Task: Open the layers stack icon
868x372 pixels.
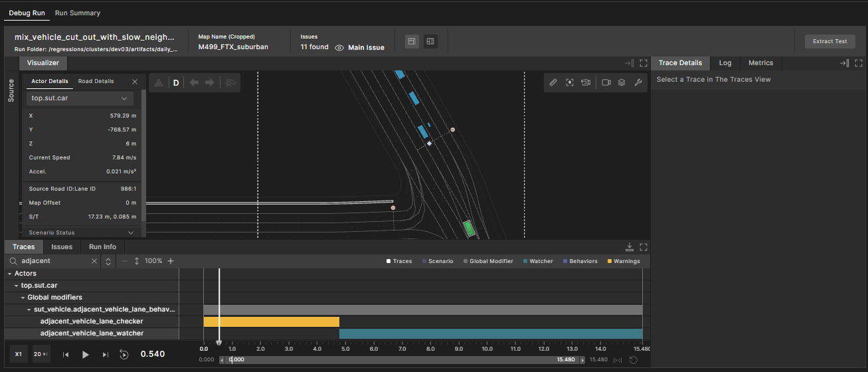Action: [622, 82]
